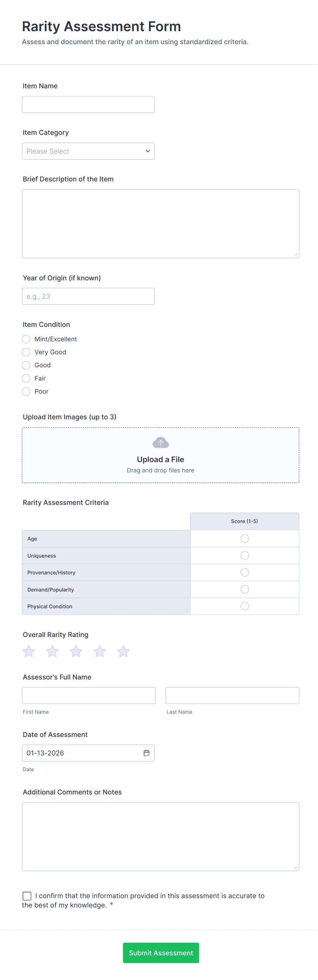Select the second star for rarity rating
This screenshot has width=318, height=980.
(x=52, y=651)
